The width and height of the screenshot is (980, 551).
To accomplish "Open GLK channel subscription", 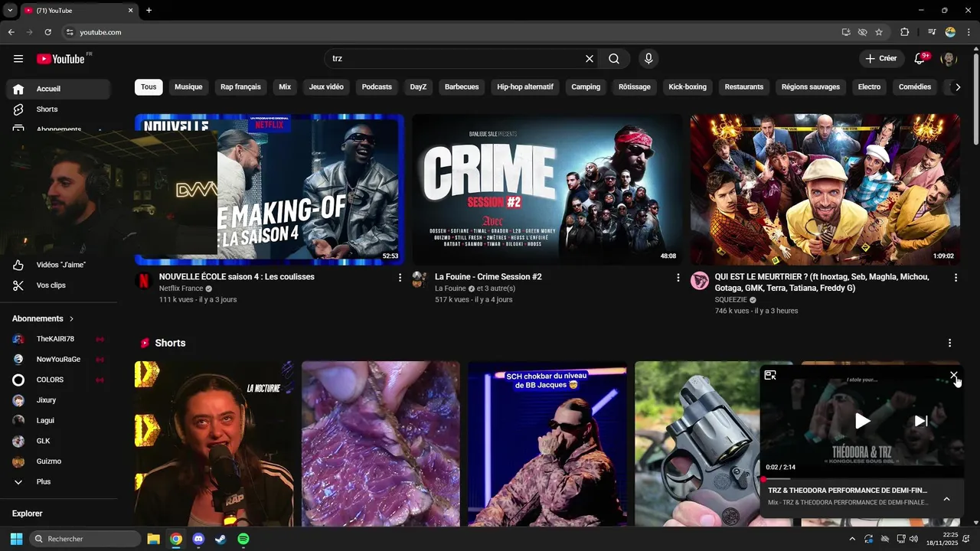I will (58, 441).
